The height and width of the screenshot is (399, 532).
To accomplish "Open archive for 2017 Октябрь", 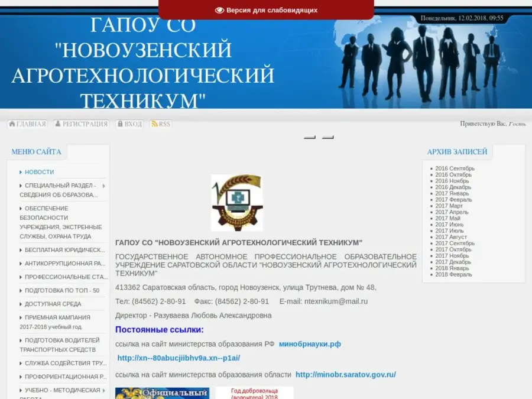I will coord(453,249).
